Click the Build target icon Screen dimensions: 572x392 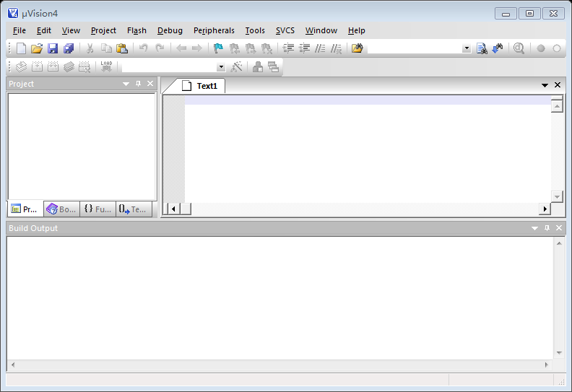tap(38, 66)
